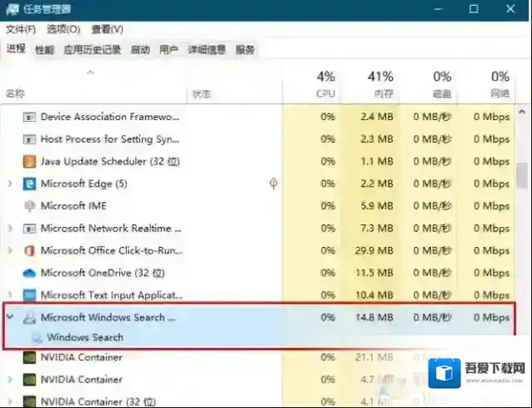
Task: Click the Microsoft Office Click-to-Run icon
Action: coord(29,251)
